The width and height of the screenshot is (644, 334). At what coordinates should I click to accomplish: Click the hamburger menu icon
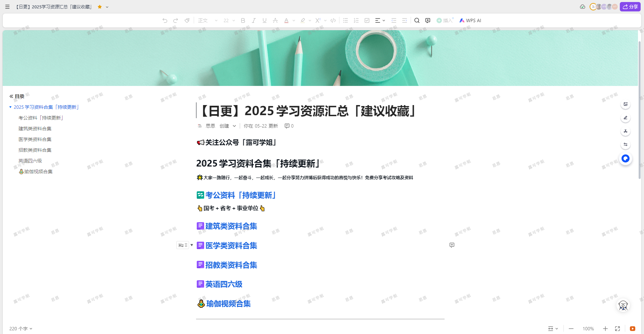click(x=7, y=7)
